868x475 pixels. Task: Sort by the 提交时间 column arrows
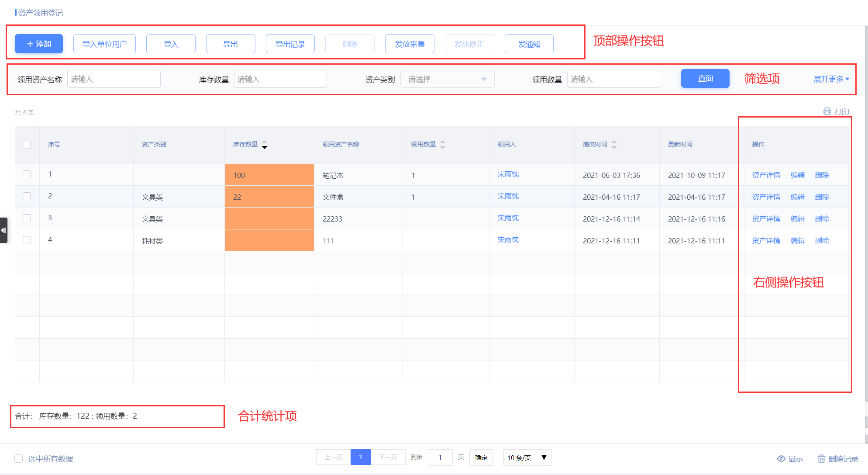pyautogui.click(x=614, y=145)
